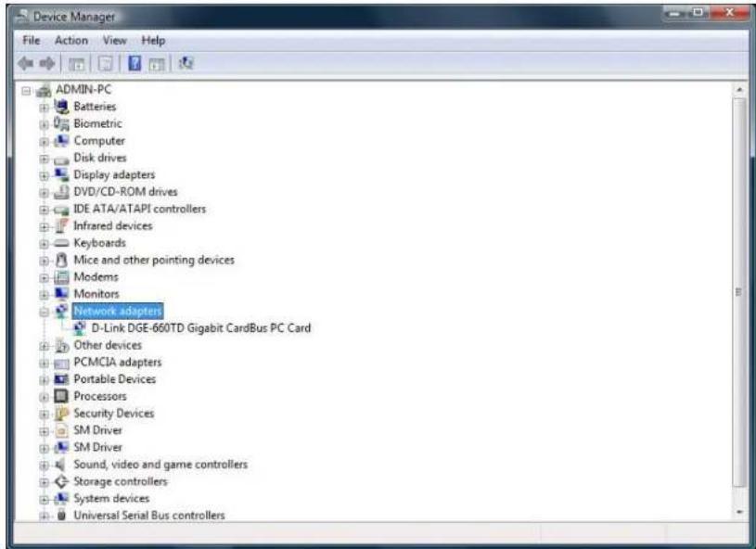Screen dimensions: 756x549
Task: Click the vertical scrollbar thumb
Action: 739,292
